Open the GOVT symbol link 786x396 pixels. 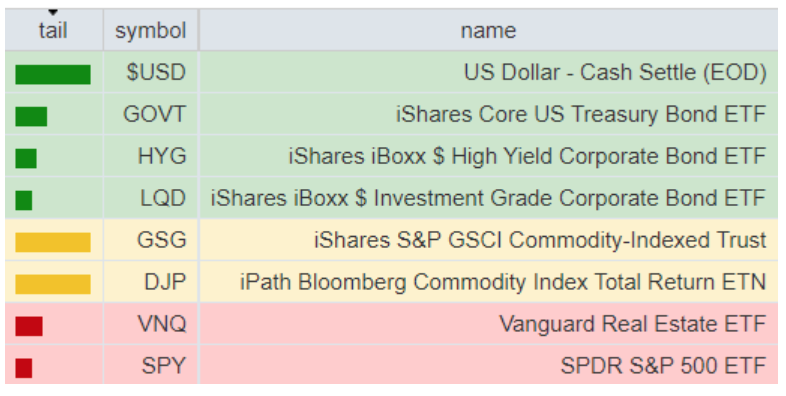[154, 114]
